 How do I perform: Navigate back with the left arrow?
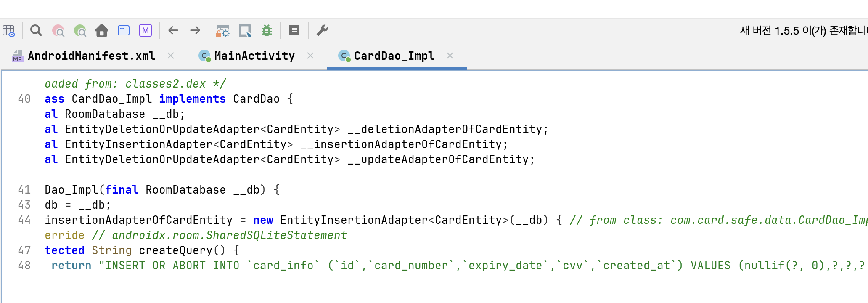[x=173, y=30]
